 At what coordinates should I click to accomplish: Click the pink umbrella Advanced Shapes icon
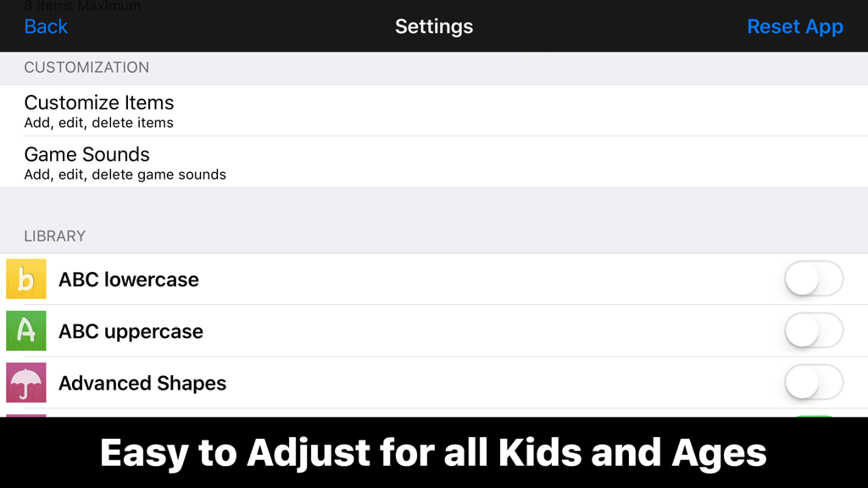click(x=25, y=383)
